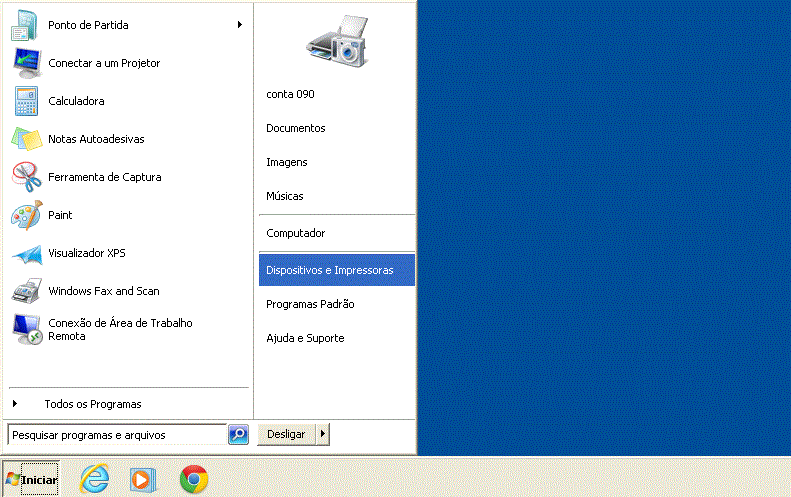Click the Todos os Programas label
The image size is (791, 497).
[93, 404]
